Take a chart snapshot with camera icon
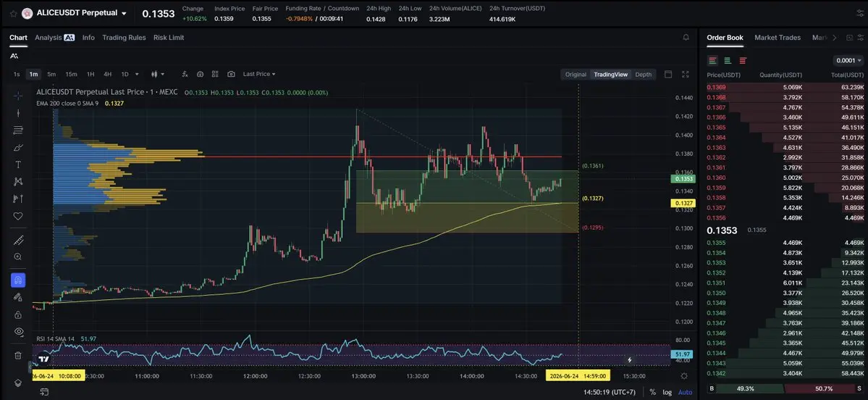 [x=231, y=74]
